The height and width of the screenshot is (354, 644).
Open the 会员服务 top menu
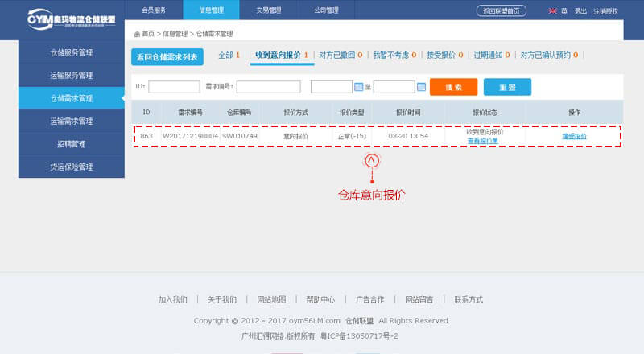point(154,10)
